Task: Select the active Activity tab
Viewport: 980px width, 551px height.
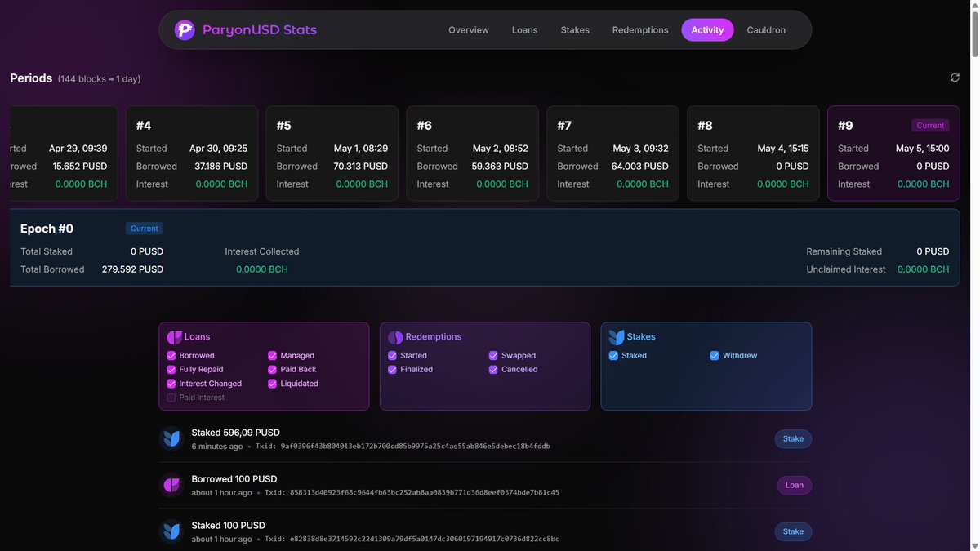Action: pyautogui.click(x=707, y=30)
